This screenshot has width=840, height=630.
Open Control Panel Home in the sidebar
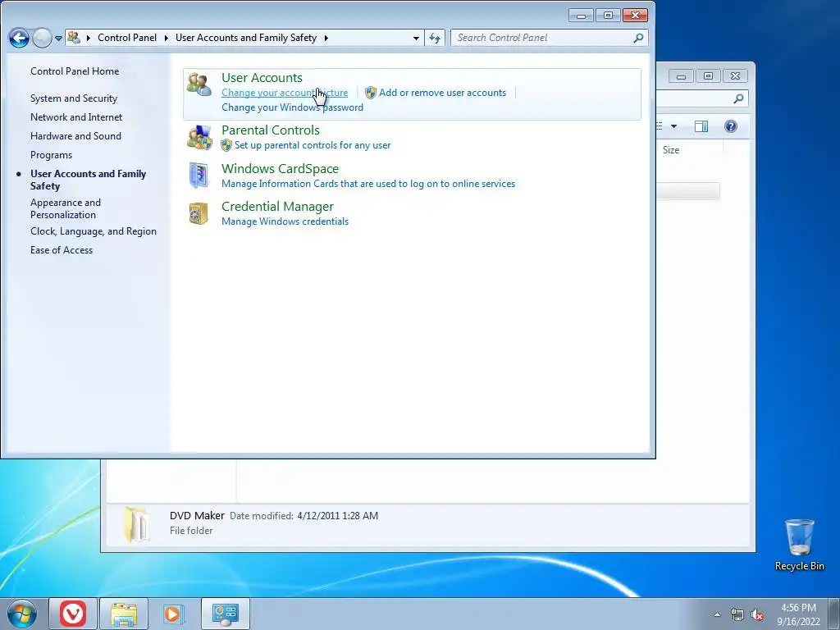coord(75,71)
